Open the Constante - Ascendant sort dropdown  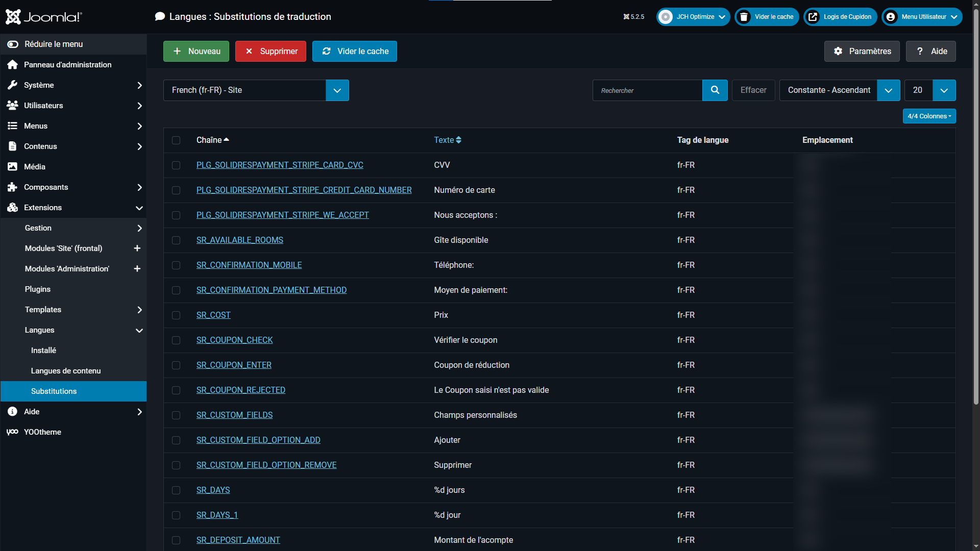(839, 90)
